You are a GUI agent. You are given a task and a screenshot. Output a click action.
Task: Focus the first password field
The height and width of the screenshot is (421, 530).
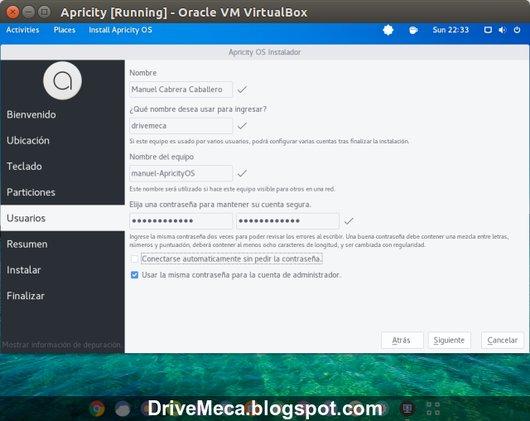[x=181, y=221]
